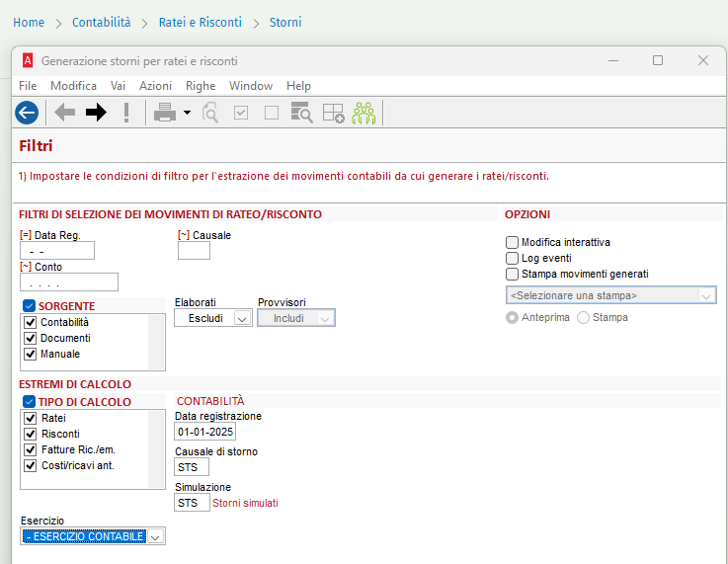Click the exclamation mark execute icon
Image resolution: width=728 pixels, height=564 pixels.
coord(126,113)
